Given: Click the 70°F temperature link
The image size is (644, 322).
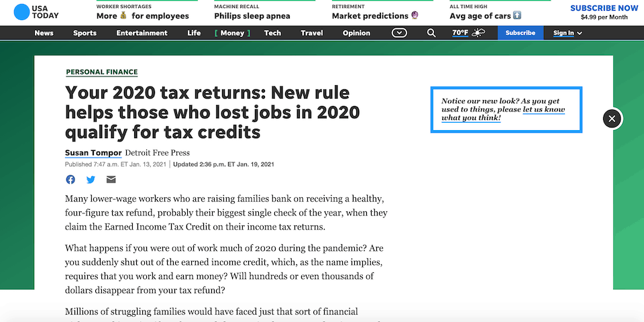Looking at the screenshot, I should [x=460, y=33].
